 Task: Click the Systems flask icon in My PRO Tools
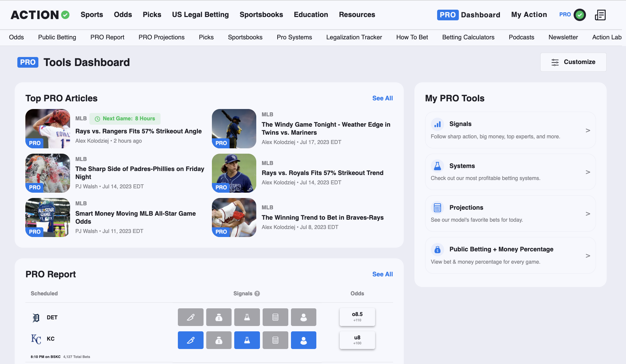(437, 166)
